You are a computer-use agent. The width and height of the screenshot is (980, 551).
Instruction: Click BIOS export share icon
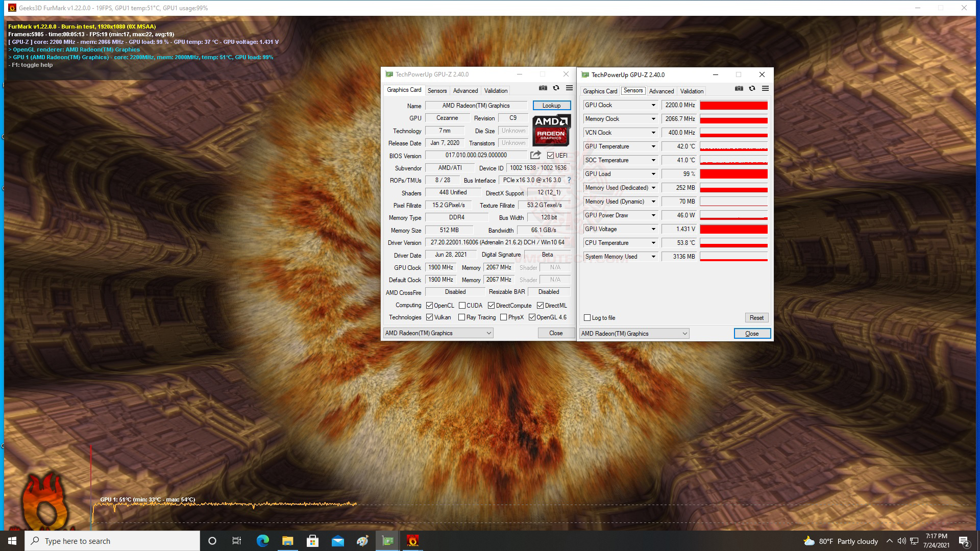tap(535, 155)
